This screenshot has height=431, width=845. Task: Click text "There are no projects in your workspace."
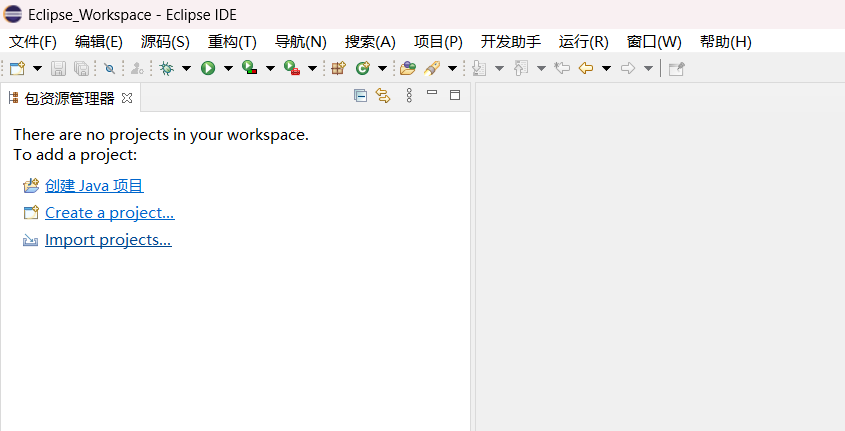[x=161, y=135]
